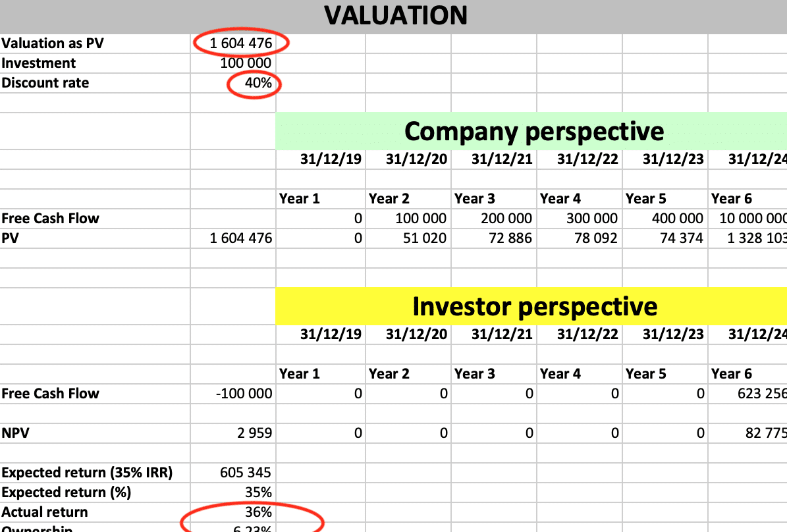
Task: Select Company Year 5 PV cell 74 374
Action: click(x=666, y=238)
